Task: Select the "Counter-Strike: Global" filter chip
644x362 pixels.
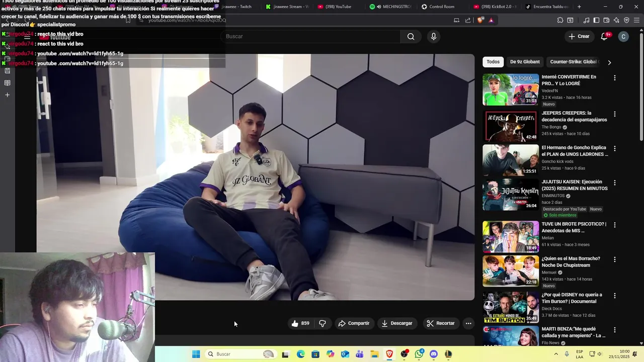Action: click(574, 62)
